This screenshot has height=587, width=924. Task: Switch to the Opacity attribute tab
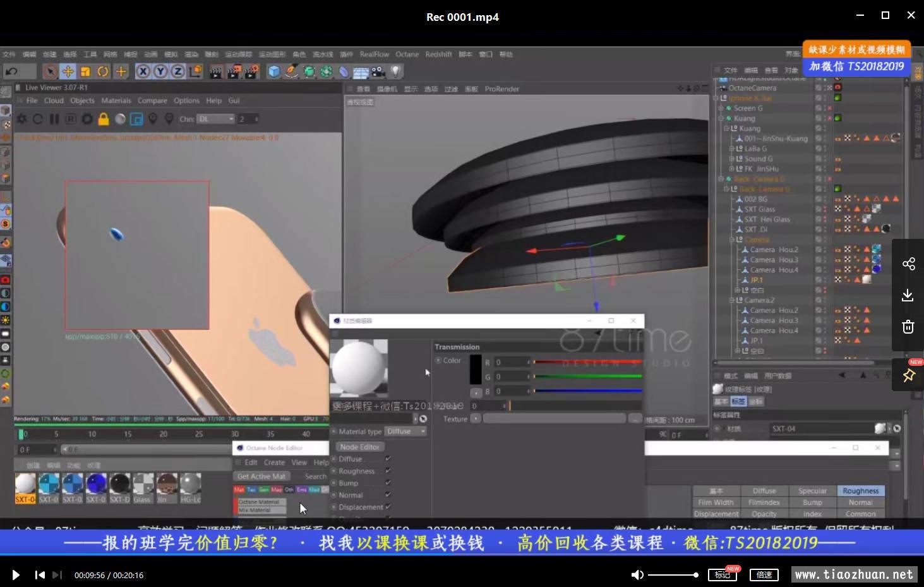pyautogui.click(x=764, y=514)
